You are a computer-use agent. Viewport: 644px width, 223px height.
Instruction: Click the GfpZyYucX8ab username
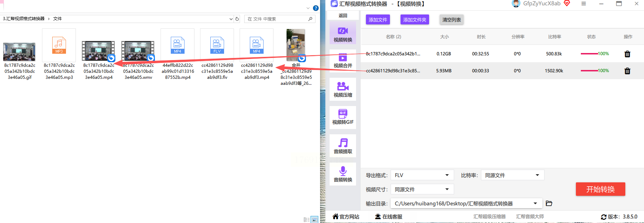coord(542,4)
